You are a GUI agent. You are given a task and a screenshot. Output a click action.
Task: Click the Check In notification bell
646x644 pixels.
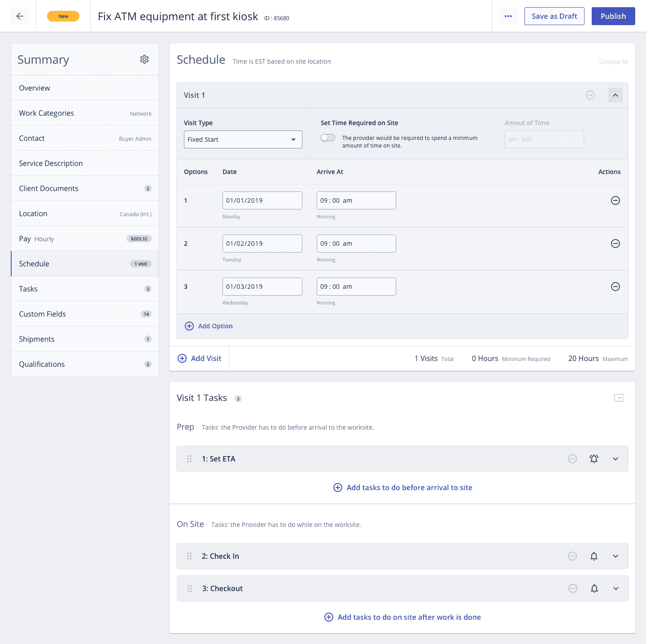[x=594, y=556]
